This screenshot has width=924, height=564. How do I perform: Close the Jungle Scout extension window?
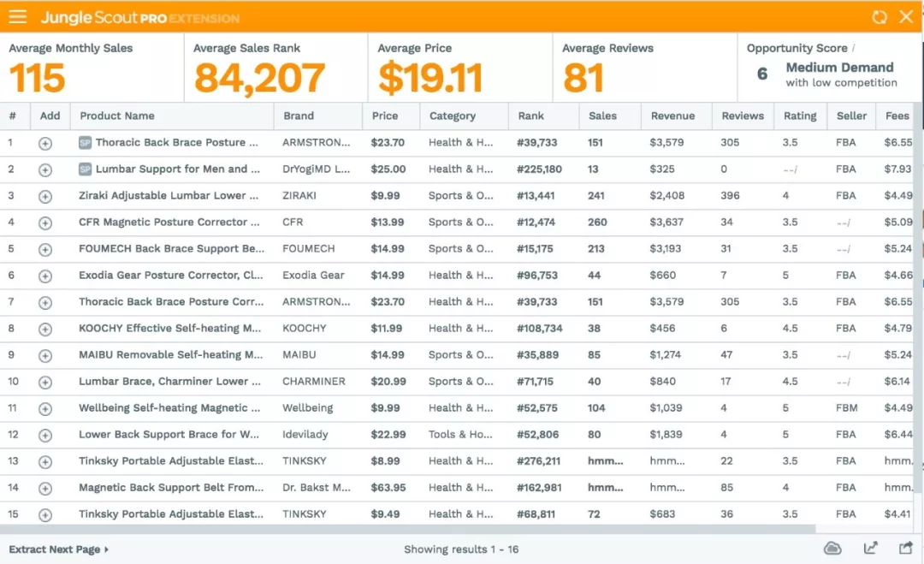click(x=906, y=17)
